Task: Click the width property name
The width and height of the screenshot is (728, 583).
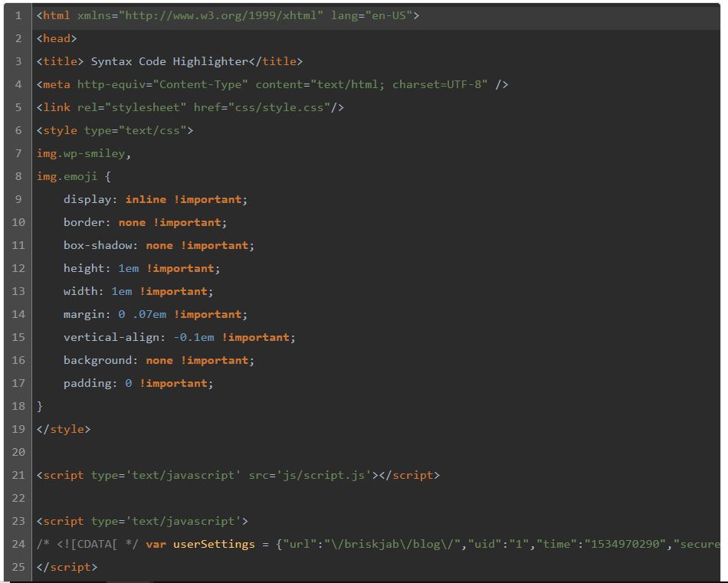Action: (80, 291)
